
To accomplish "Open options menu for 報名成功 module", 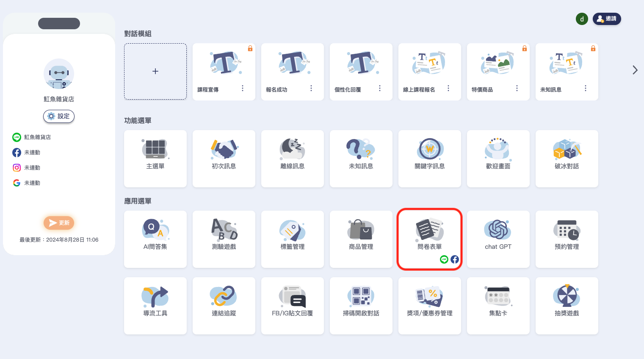I will tap(311, 88).
